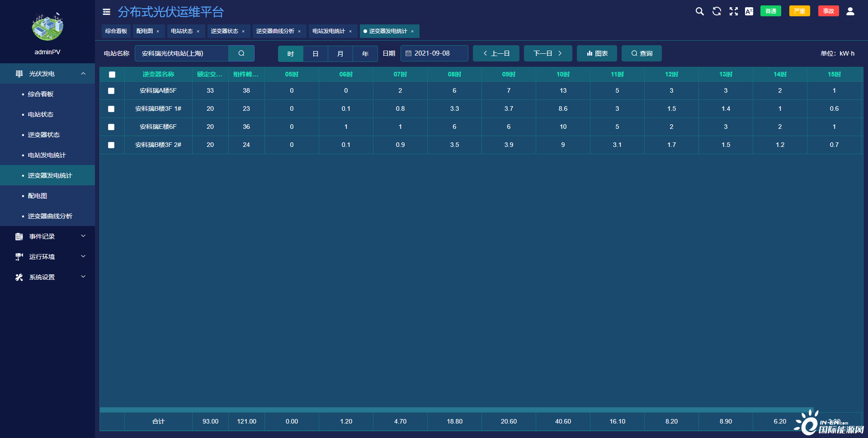Toggle fullscreen mode icon
Screen dimensions: 868x438
733,11
